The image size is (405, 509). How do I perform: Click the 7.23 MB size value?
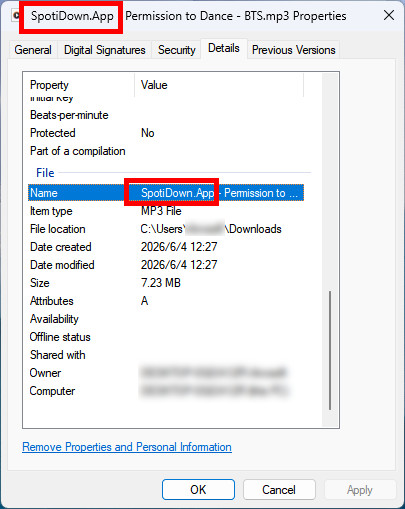[161, 283]
